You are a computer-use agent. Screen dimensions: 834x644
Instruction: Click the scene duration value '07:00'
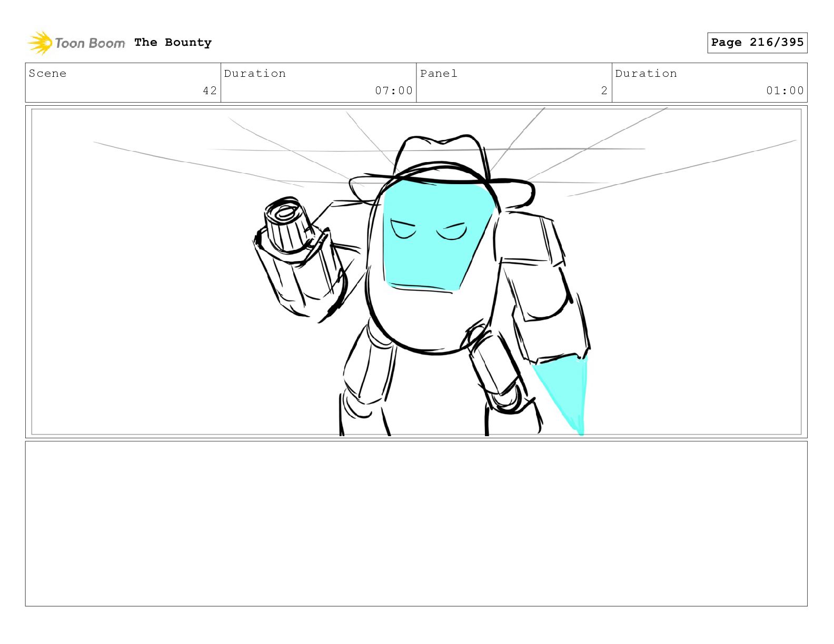pyautogui.click(x=394, y=90)
